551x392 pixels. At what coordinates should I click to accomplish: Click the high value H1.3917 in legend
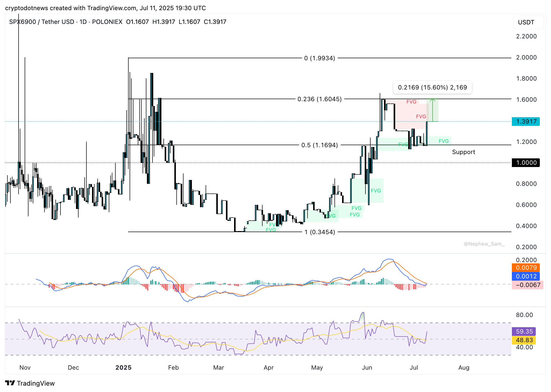164,22
